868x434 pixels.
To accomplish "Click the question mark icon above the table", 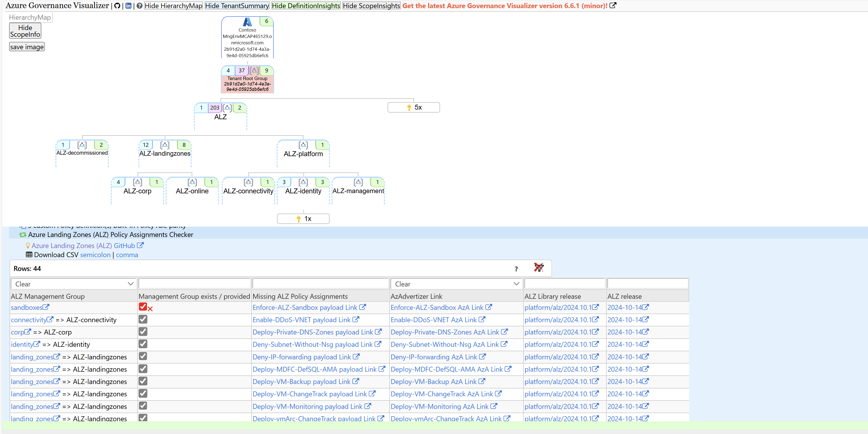I will 516,269.
